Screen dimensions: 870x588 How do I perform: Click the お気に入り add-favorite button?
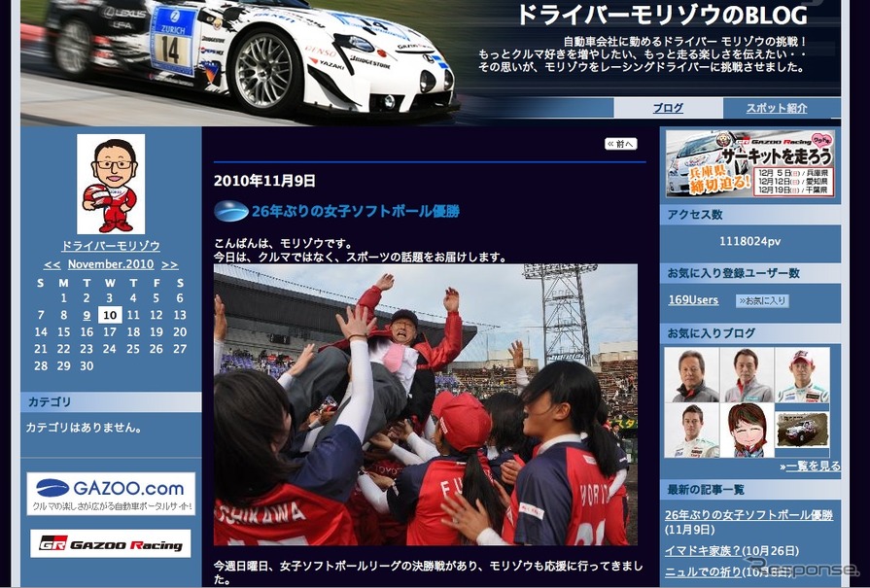(x=762, y=300)
